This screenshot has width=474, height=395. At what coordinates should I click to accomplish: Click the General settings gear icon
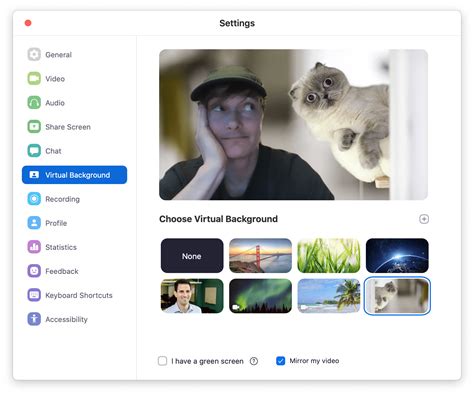34,54
